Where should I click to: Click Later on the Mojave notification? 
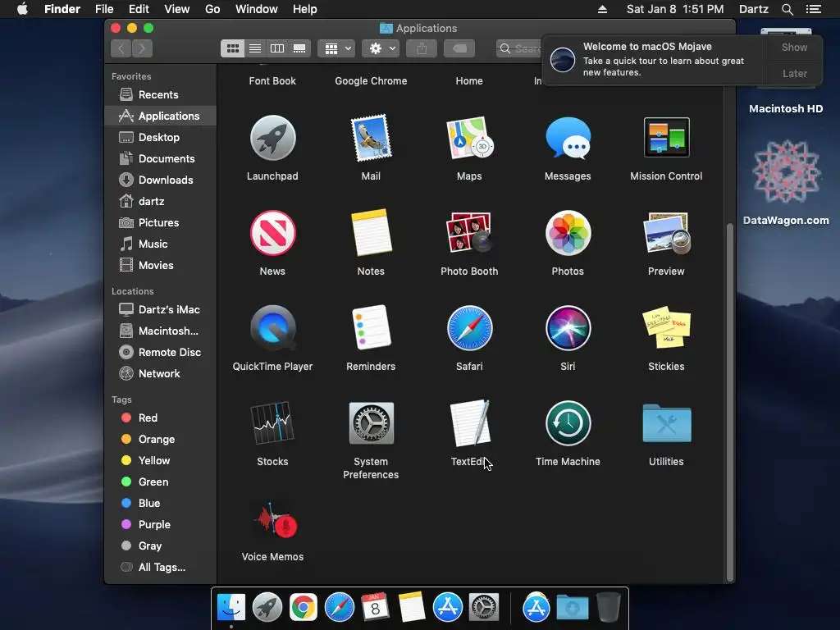coord(794,73)
